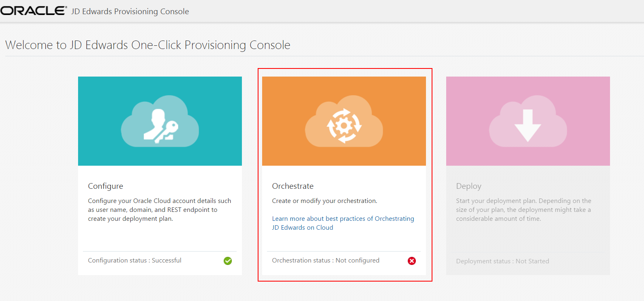Click Deployment status Not Started text
Screen dimensions: 644x301
[502, 261]
